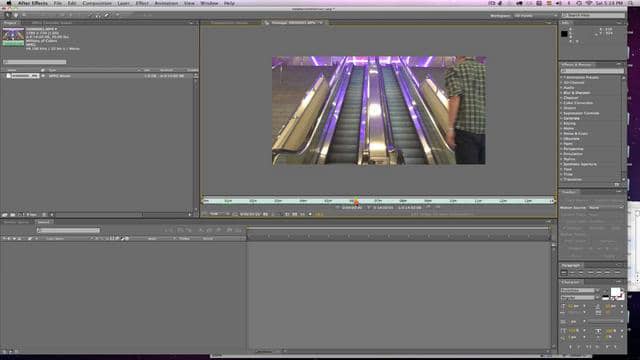
Task: Click bit depth button in Project panel
Action: [x=31, y=215]
